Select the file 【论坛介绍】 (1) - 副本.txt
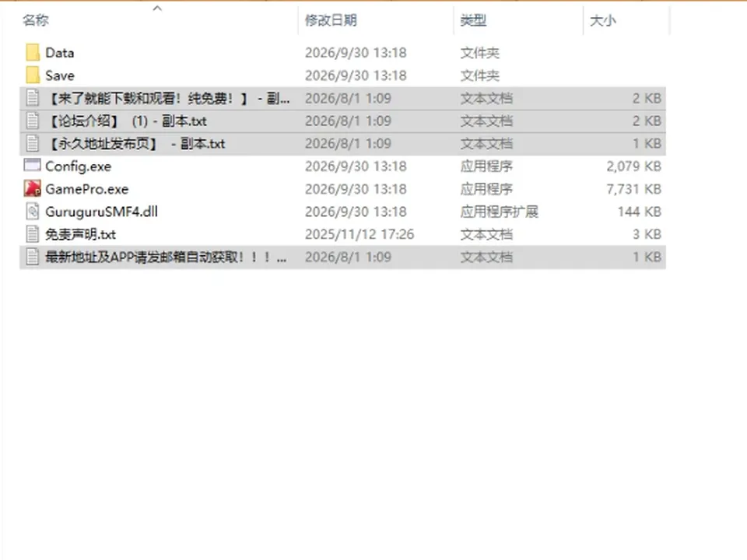Image resolution: width=747 pixels, height=560 pixels. (128, 121)
